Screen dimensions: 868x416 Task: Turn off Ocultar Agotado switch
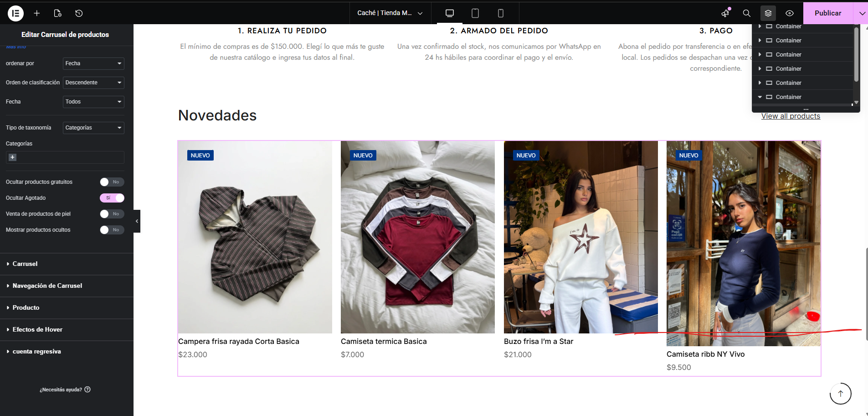tap(112, 198)
